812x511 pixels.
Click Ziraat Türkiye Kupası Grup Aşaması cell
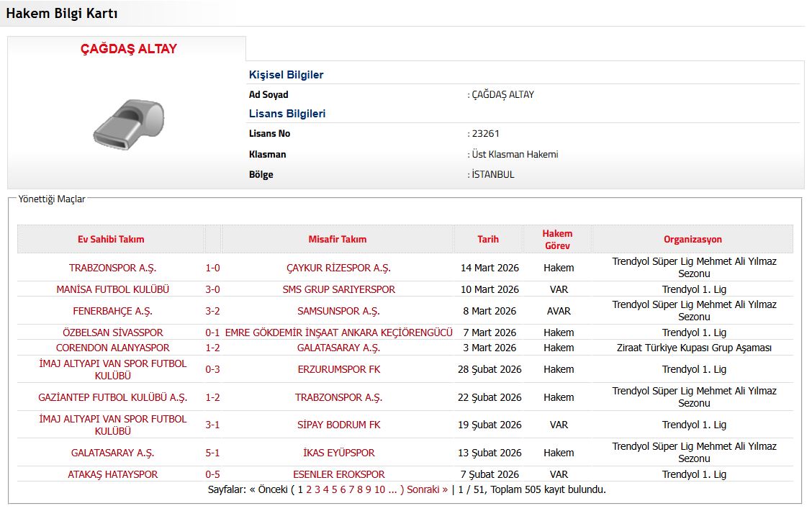[694, 348]
